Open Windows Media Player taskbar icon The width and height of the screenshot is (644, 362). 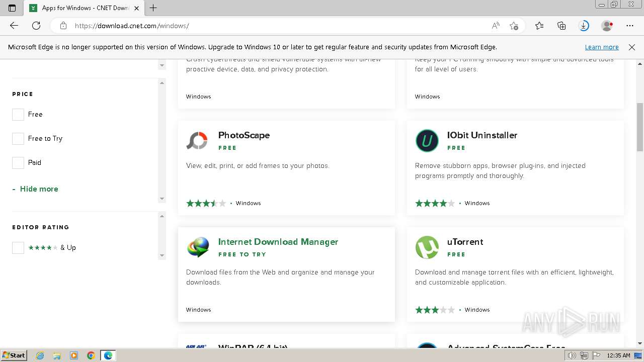[74, 355]
